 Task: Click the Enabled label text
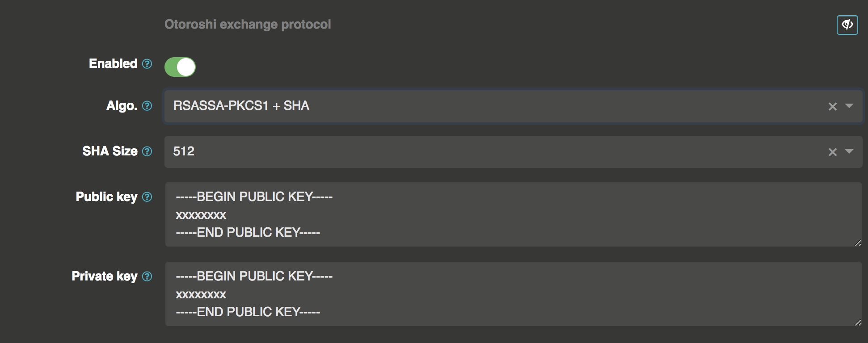click(x=113, y=63)
